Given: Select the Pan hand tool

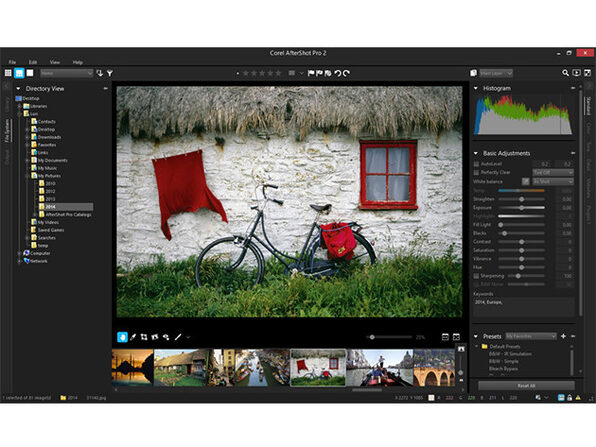Looking at the screenshot, I should [122, 337].
